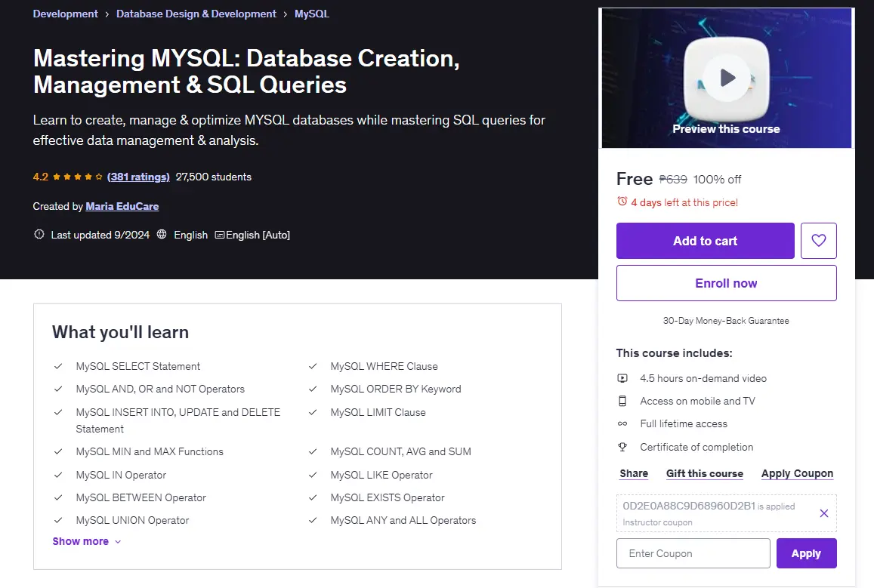The height and width of the screenshot is (588, 874).
Task: Click 'MySQL ORDER BY Keyword' item
Action: [396, 389]
